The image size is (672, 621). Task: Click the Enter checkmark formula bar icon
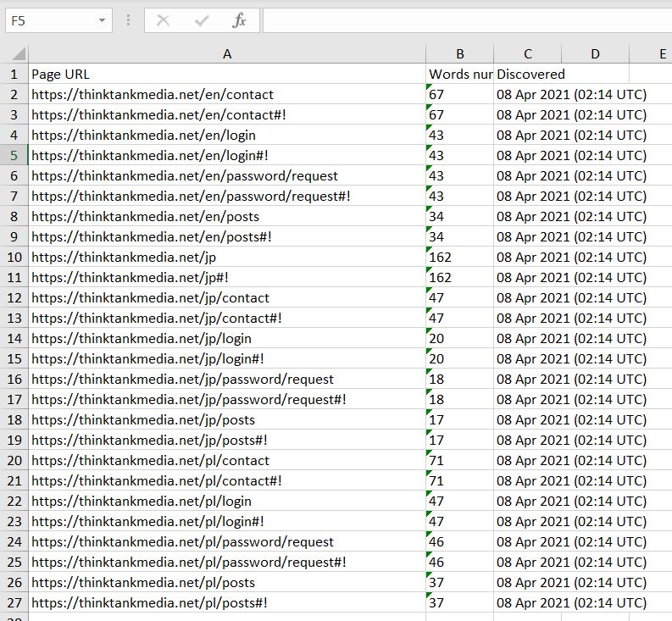click(202, 20)
